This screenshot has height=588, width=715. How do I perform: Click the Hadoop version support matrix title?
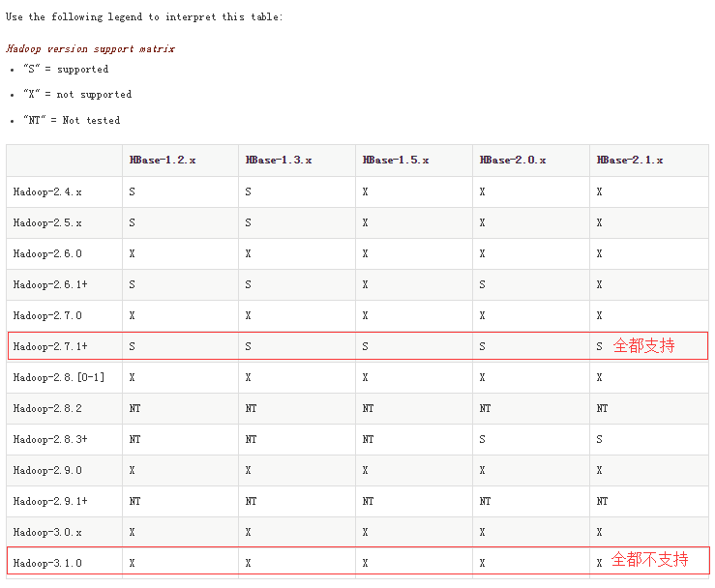(90, 49)
